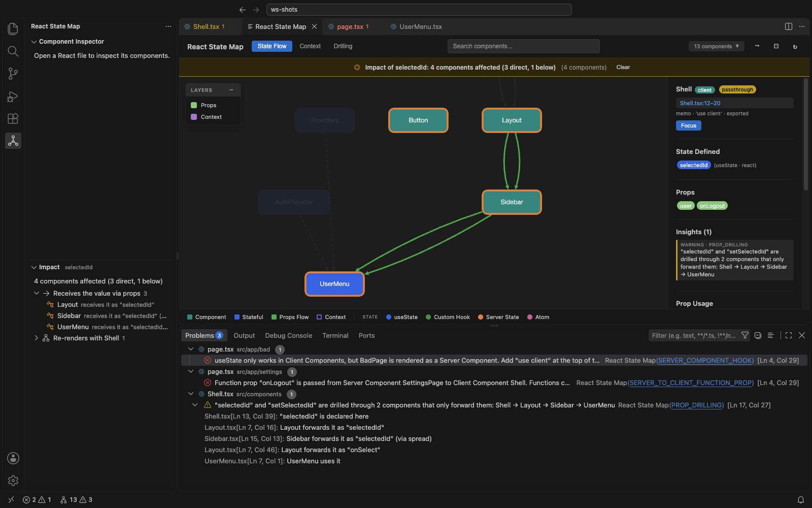The image size is (812, 508).
Task: Click in the Search components field
Action: coord(524,46)
